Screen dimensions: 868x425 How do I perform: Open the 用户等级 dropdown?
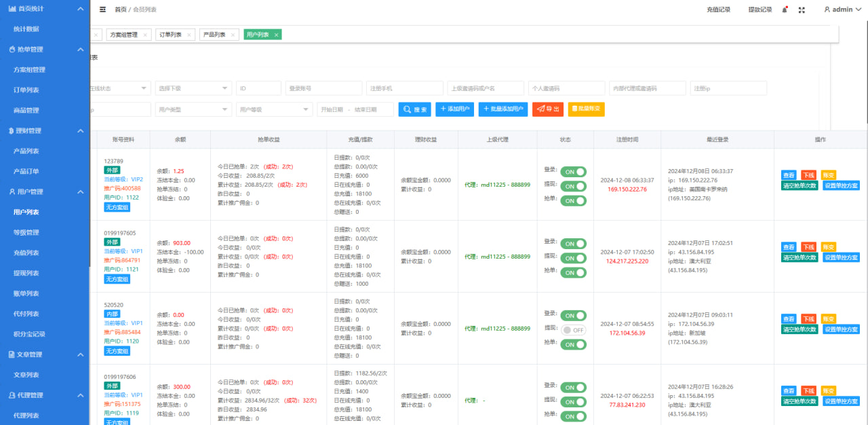pyautogui.click(x=274, y=109)
